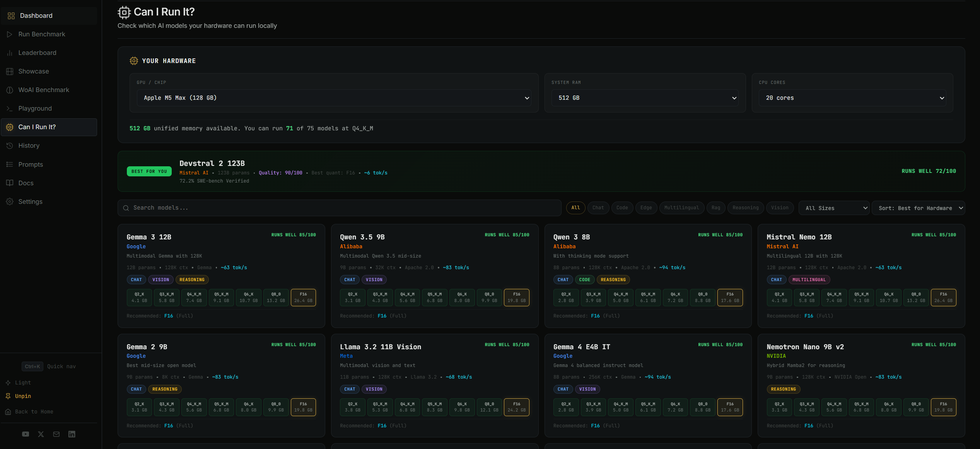Click the REASONING tag on the Nemotron Nano card
The image size is (980, 449).
click(x=784, y=389)
